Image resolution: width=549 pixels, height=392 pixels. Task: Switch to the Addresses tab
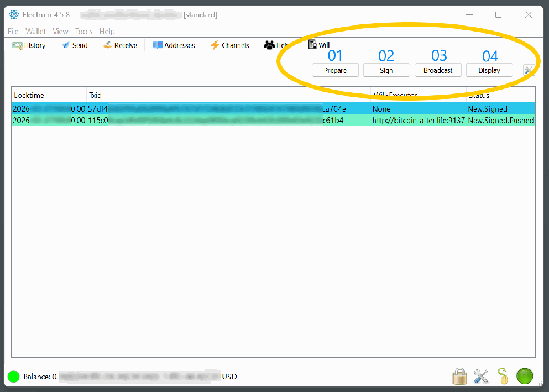(174, 45)
